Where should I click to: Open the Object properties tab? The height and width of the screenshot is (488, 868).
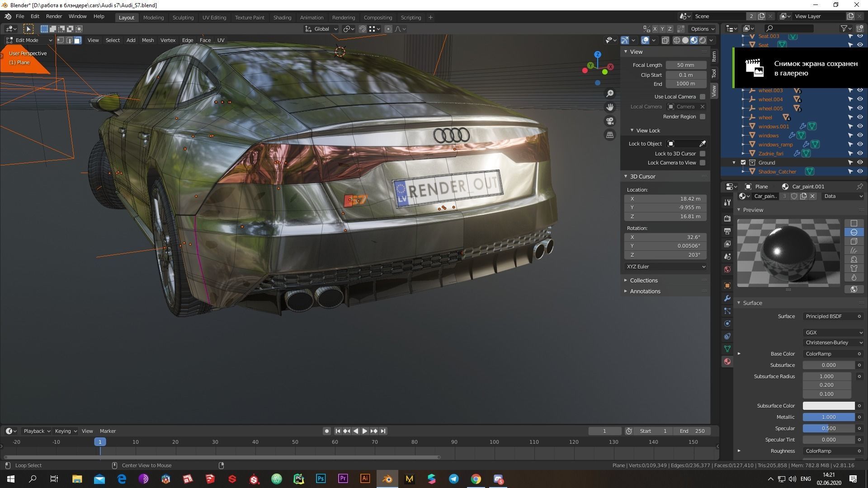tap(727, 286)
